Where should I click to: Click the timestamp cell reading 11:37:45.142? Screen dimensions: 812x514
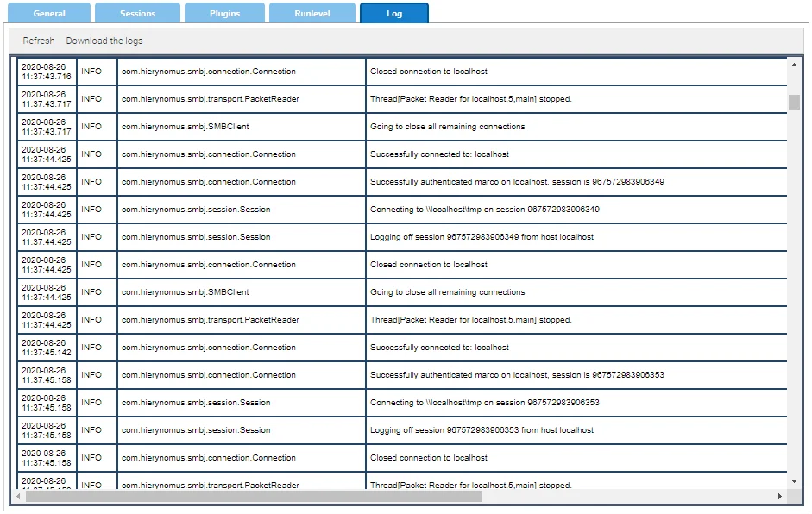(x=47, y=348)
